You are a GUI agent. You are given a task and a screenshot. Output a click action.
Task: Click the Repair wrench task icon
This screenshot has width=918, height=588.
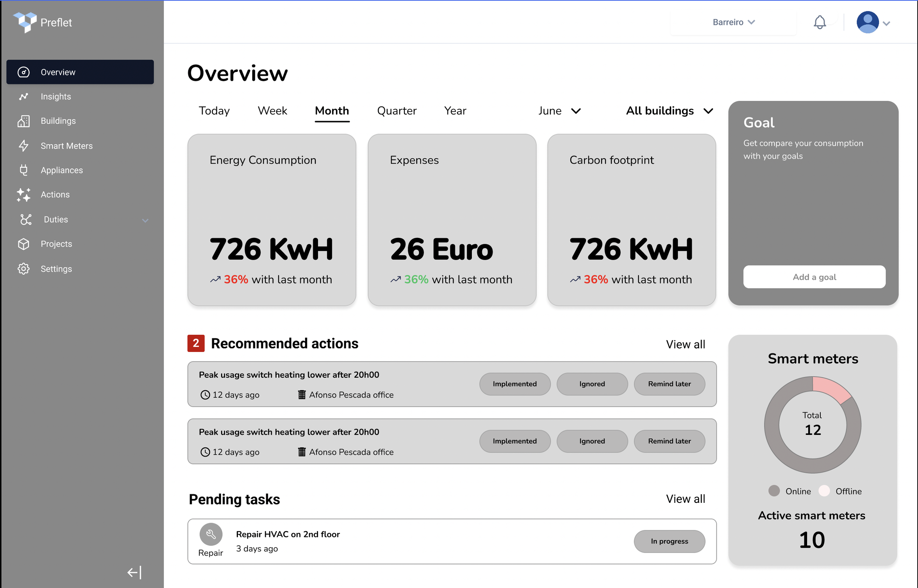coord(211,534)
